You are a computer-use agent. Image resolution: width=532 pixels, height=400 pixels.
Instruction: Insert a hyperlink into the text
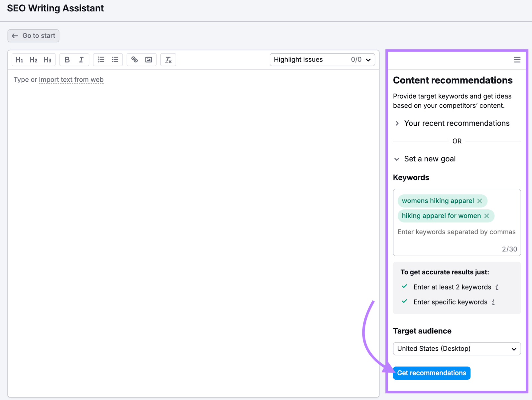tap(134, 60)
